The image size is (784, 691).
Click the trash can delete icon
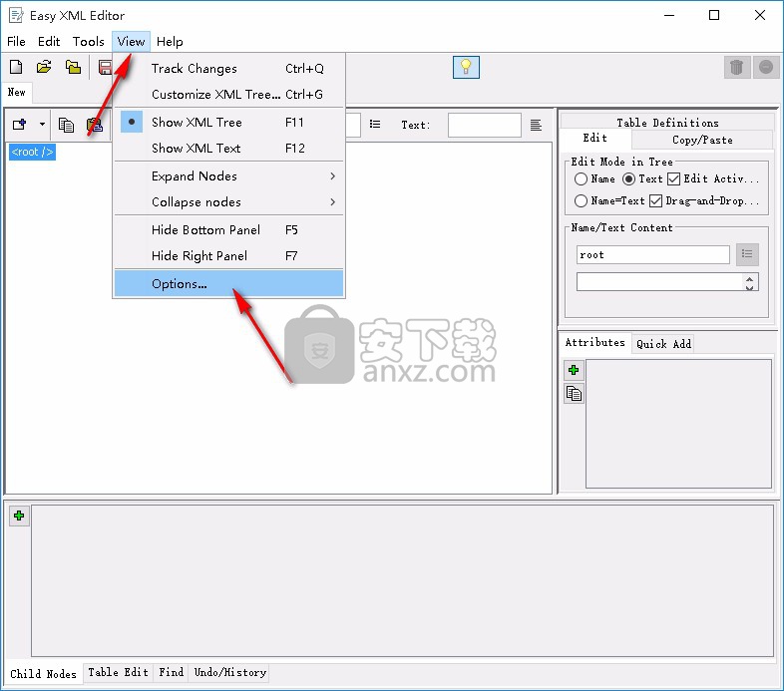[x=736, y=67]
